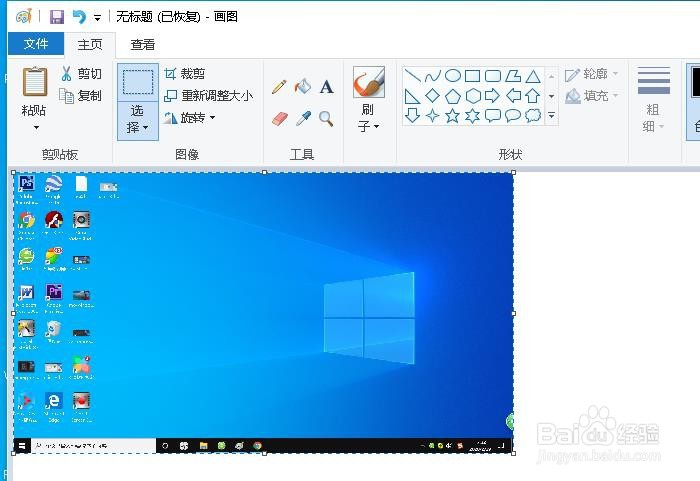
Task: Open the Customize Quick Access Toolbar dropdown
Action: (97, 18)
